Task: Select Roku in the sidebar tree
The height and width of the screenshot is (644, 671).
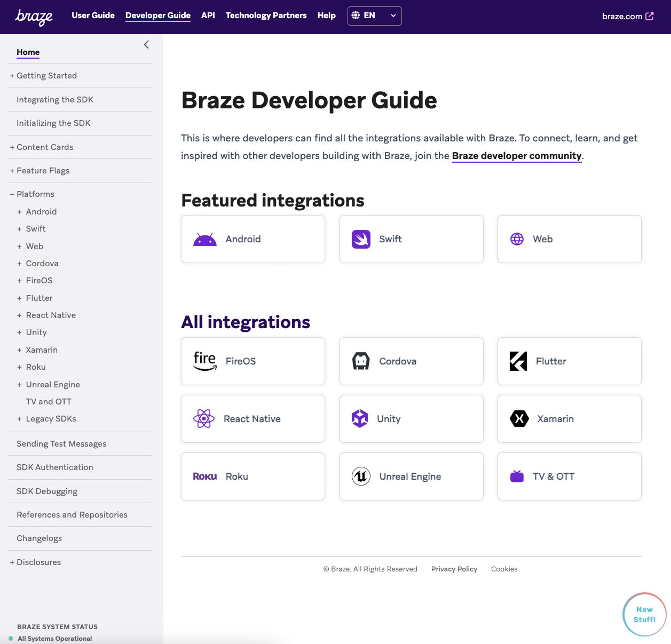Action: [36, 367]
